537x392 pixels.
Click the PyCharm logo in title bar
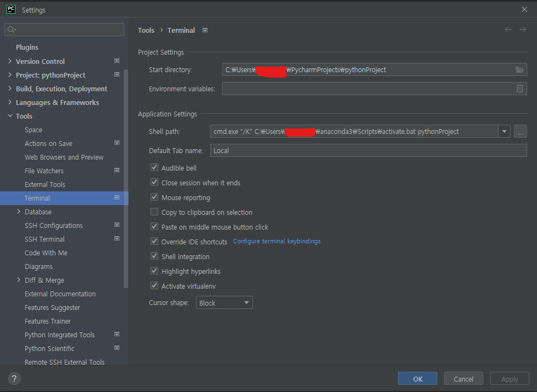[x=11, y=9]
